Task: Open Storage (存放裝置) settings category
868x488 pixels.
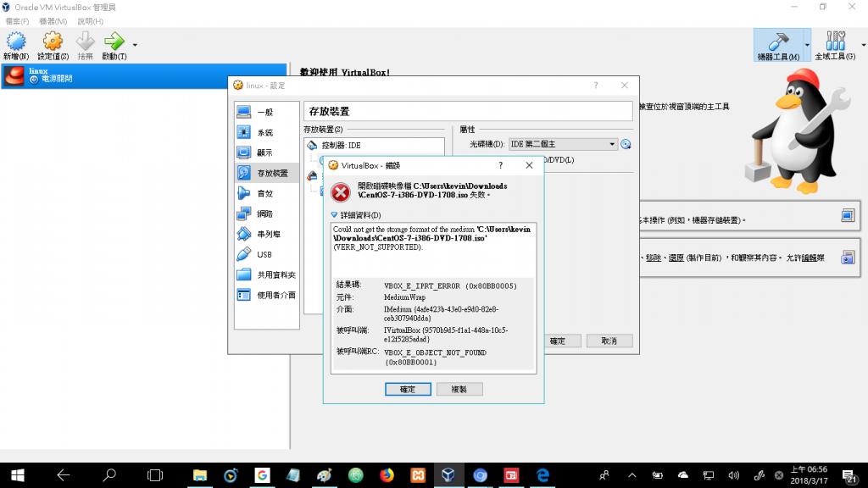Action: 266,173
